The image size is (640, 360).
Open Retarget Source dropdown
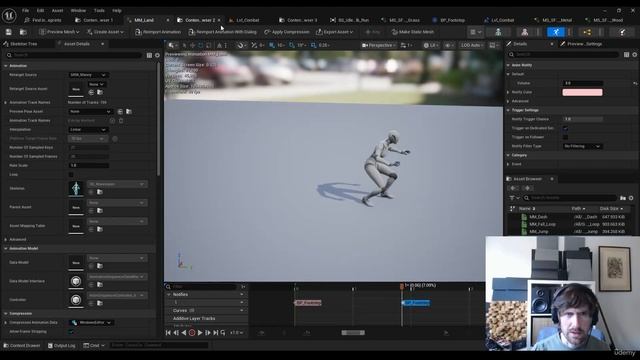[x=88, y=75]
